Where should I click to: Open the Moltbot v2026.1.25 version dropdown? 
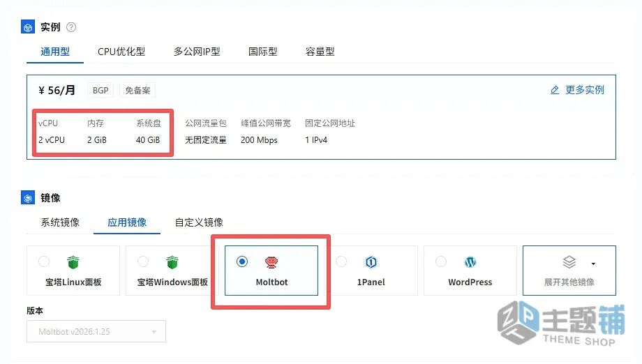coord(96,331)
